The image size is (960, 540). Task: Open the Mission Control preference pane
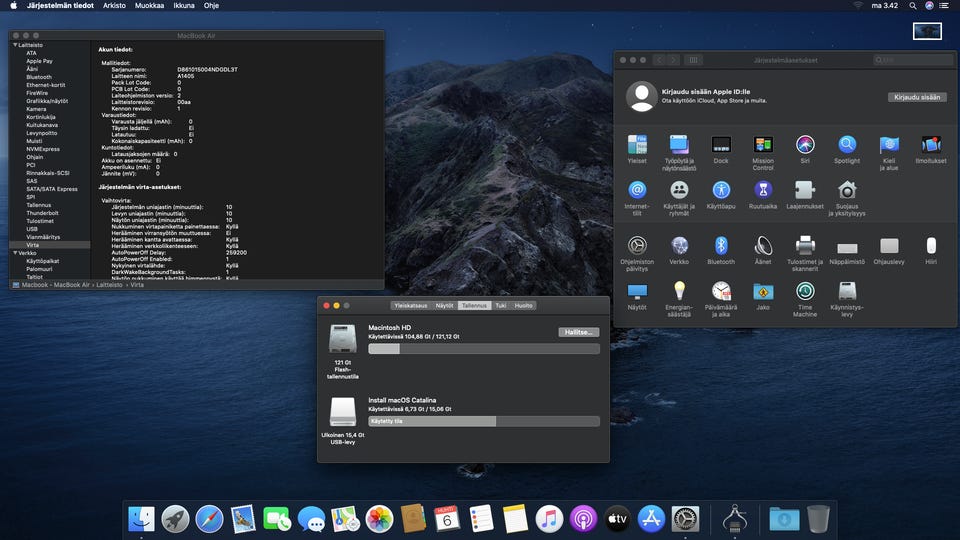pyautogui.click(x=763, y=145)
